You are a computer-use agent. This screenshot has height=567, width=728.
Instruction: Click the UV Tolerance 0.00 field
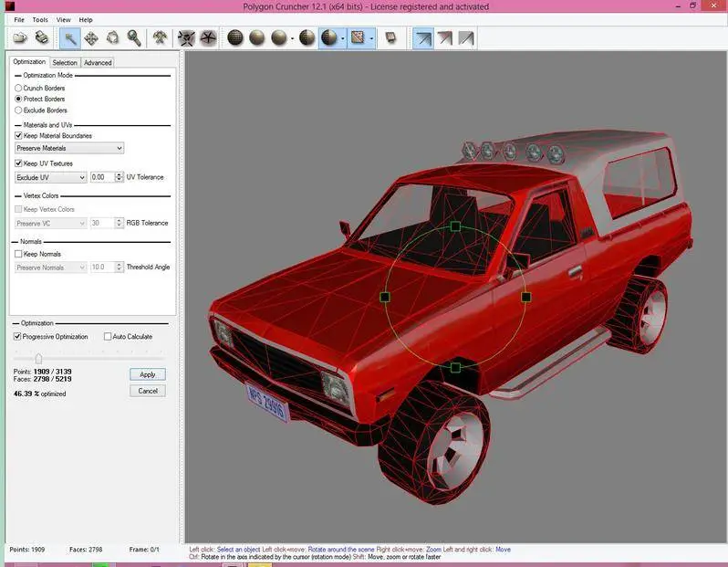(x=102, y=177)
